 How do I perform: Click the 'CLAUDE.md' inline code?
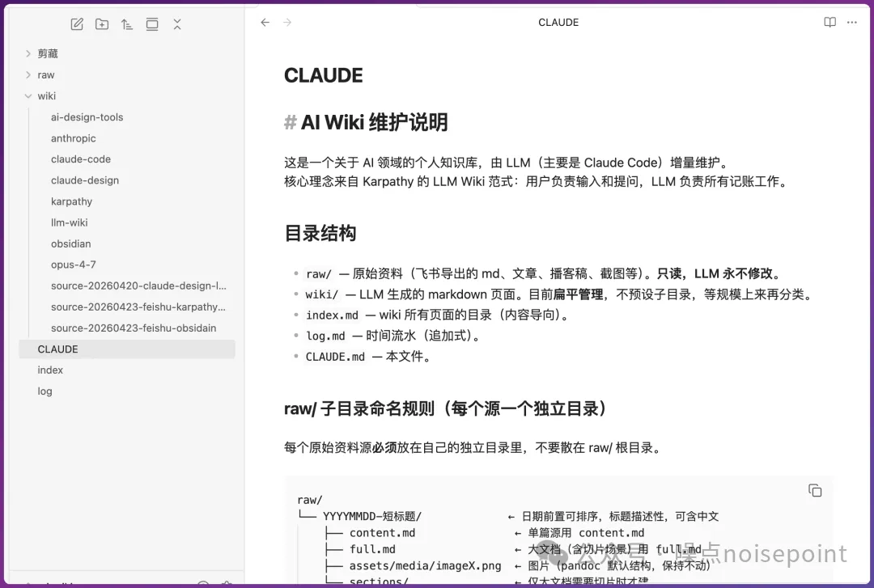335,357
